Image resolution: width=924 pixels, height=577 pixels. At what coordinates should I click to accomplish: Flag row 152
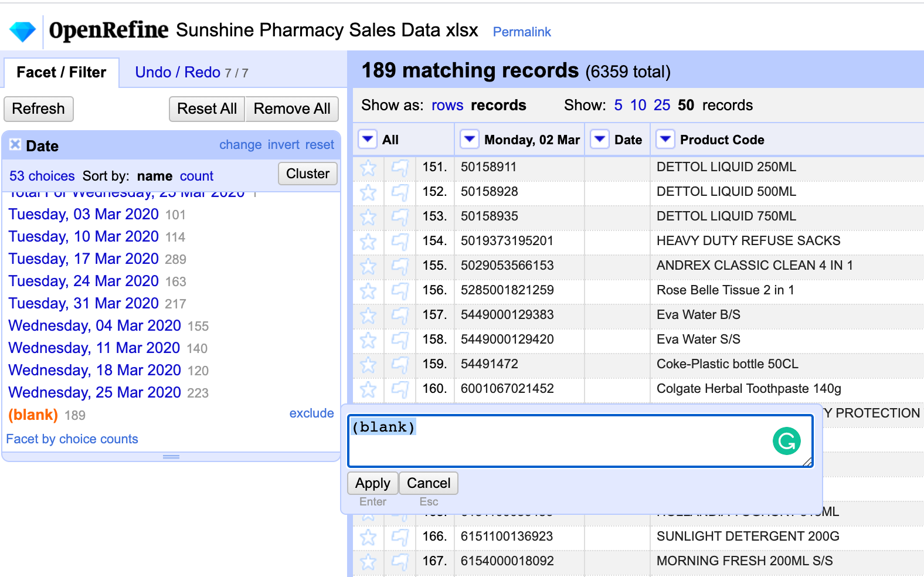click(400, 192)
